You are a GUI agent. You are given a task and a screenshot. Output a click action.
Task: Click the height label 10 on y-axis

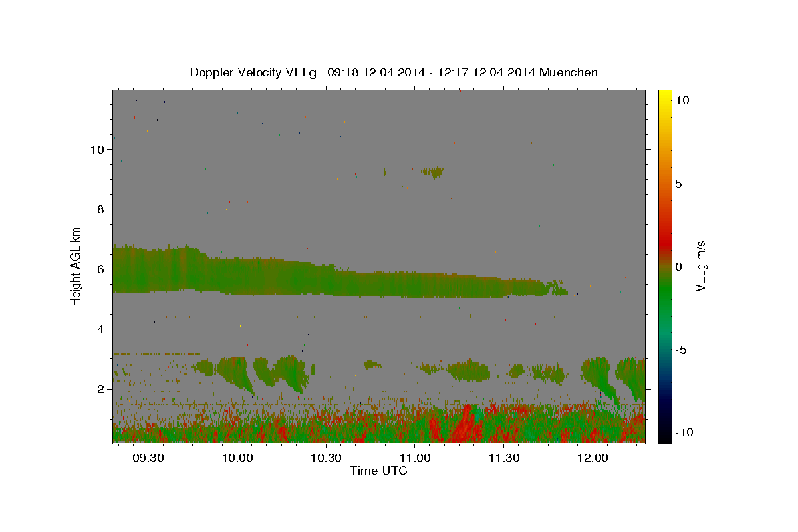pyautogui.click(x=96, y=150)
